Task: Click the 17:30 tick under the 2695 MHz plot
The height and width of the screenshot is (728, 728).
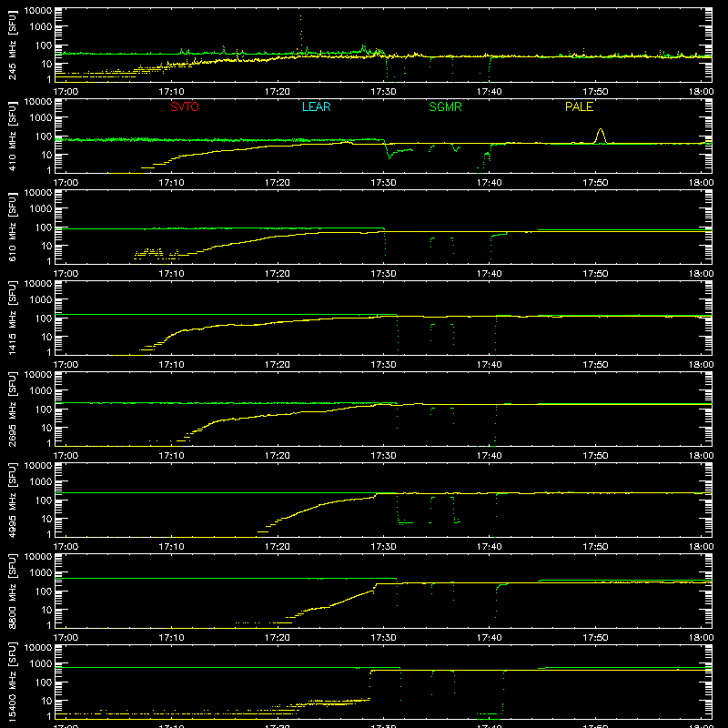Action: click(x=383, y=456)
